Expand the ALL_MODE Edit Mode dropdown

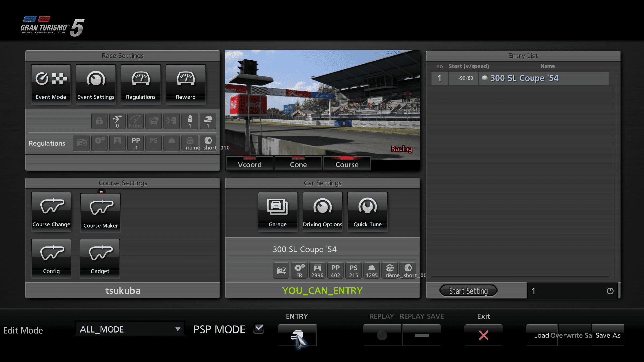[x=130, y=329]
